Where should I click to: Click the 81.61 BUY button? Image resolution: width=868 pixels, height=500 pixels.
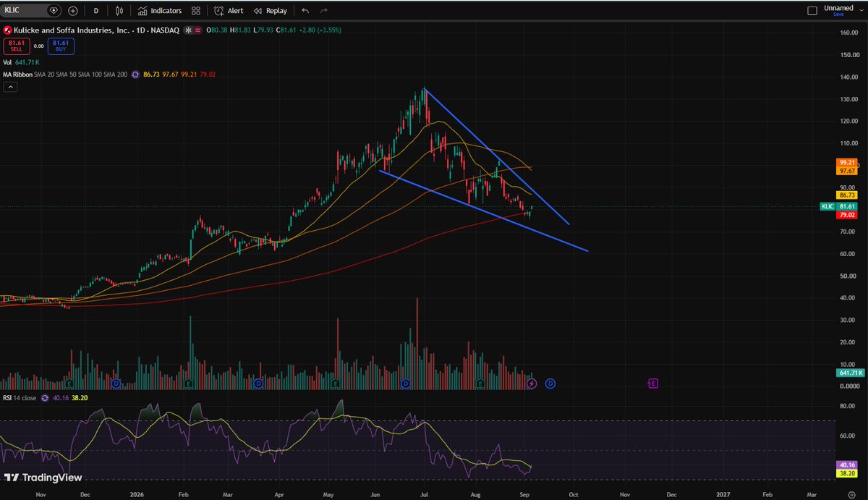[60, 46]
